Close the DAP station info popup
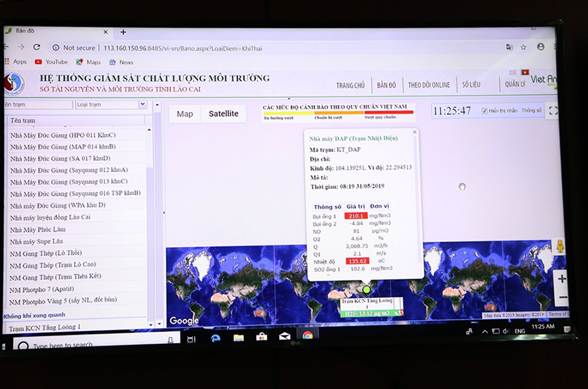The height and width of the screenshot is (389, 588). tap(414, 132)
